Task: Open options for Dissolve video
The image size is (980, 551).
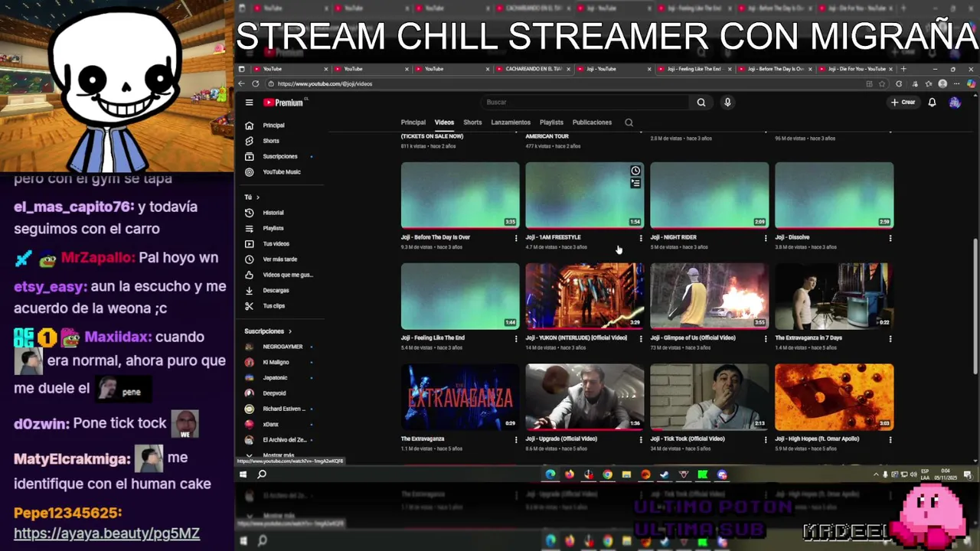Action: pos(890,238)
